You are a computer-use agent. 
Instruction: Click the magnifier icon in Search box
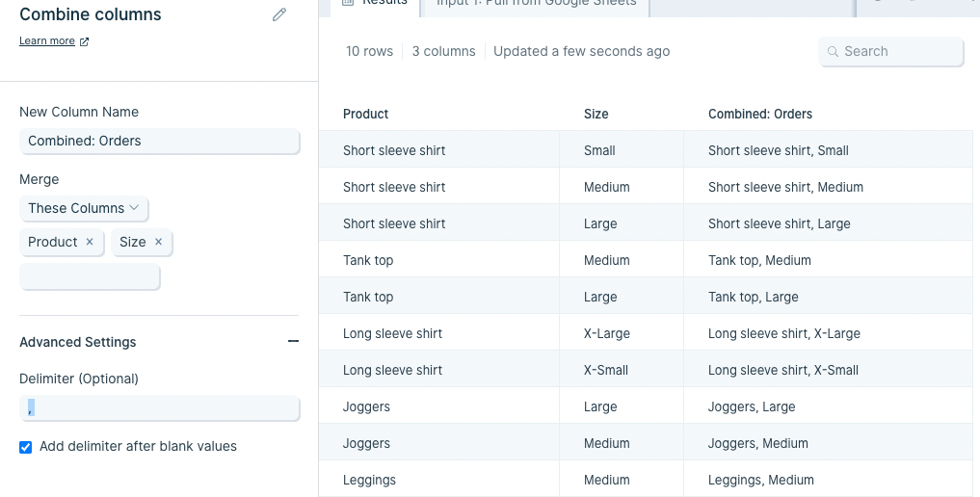[833, 52]
